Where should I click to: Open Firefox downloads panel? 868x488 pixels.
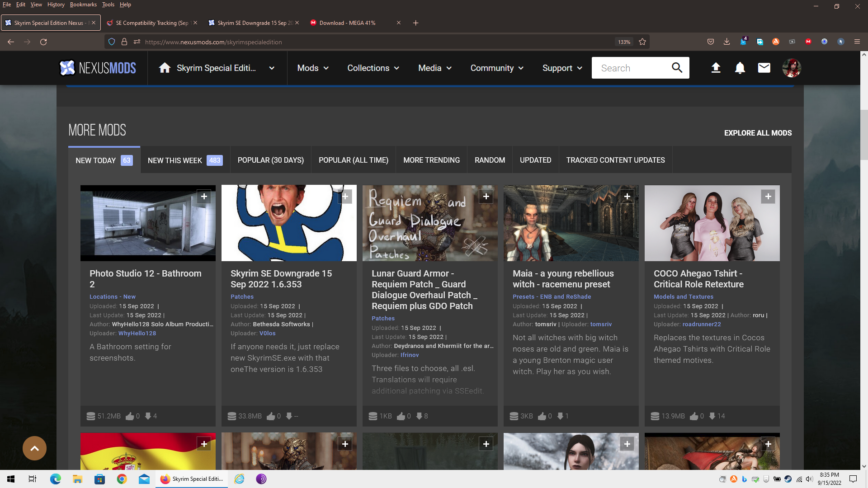pyautogui.click(x=726, y=42)
